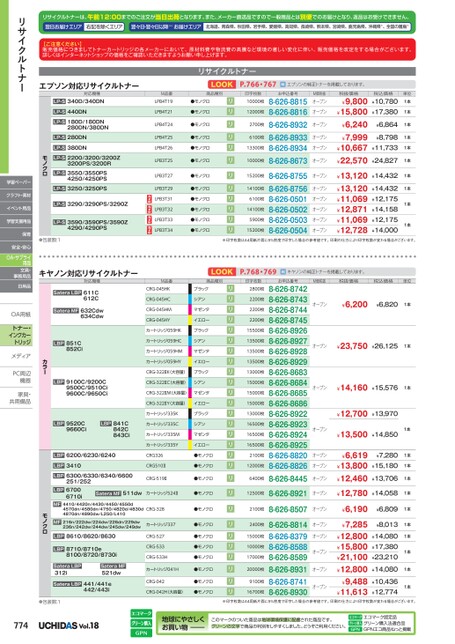
Task: Click the price 22,570
Action: coord(352,161)
